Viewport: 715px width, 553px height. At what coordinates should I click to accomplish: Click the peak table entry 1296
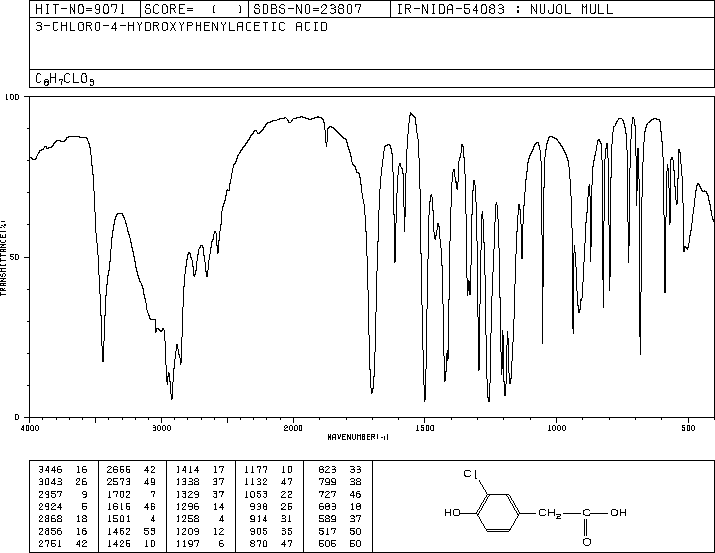point(187,506)
